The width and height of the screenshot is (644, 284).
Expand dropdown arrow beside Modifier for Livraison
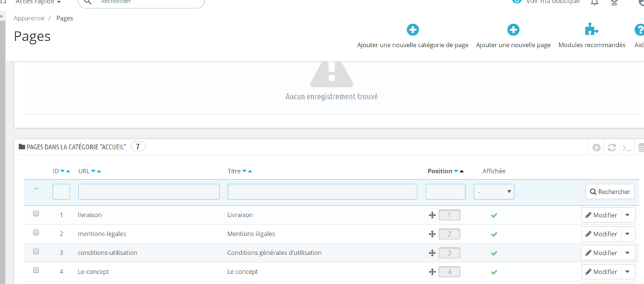tap(628, 215)
